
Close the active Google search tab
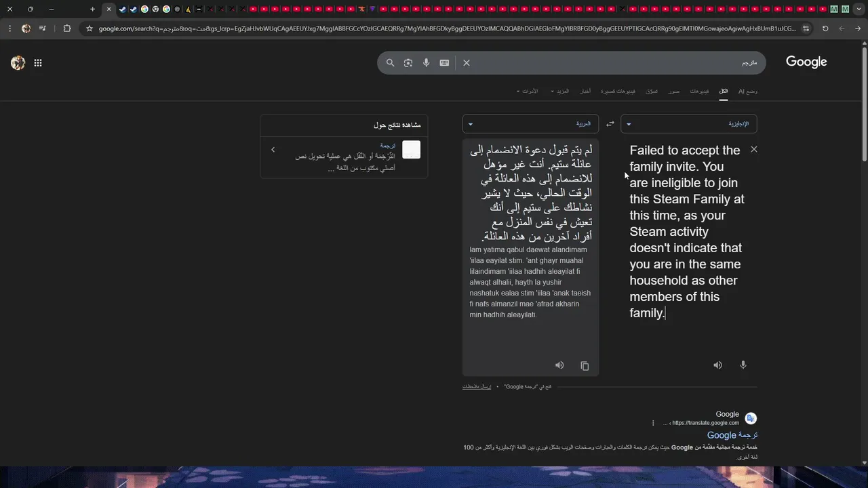(108, 9)
